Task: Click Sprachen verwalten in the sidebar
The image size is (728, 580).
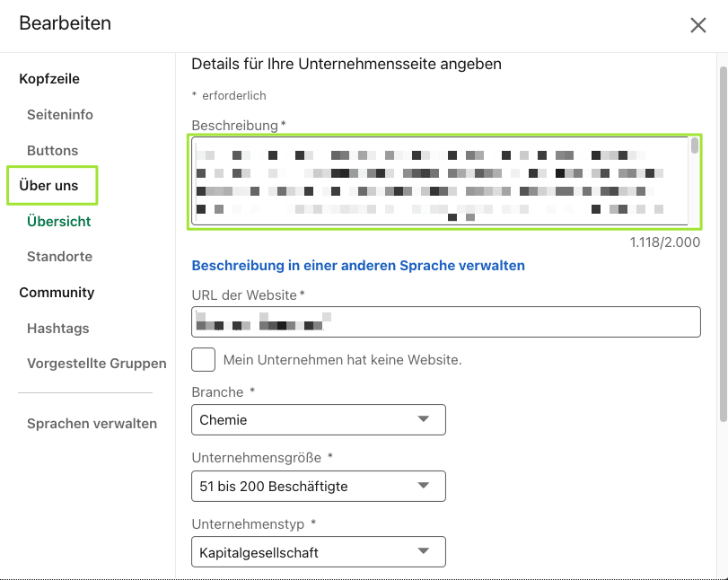Action: pos(92,424)
